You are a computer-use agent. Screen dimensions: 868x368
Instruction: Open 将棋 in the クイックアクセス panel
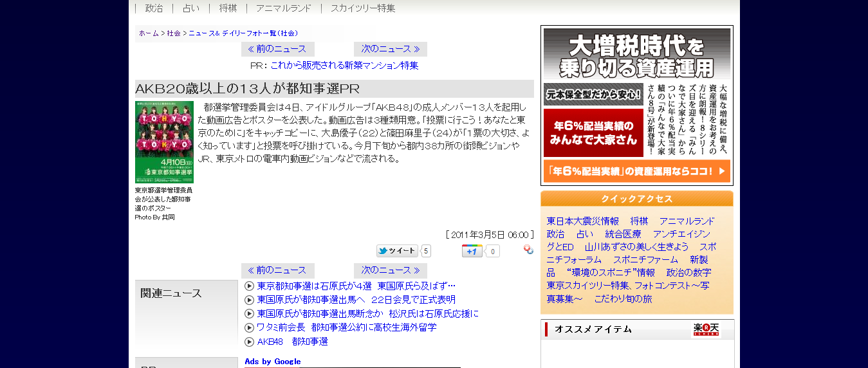point(640,221)
